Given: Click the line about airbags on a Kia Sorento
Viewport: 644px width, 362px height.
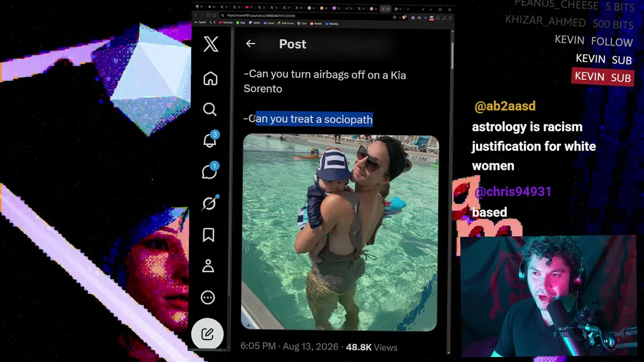Looking at the screenshot, I should click(325, 81).
